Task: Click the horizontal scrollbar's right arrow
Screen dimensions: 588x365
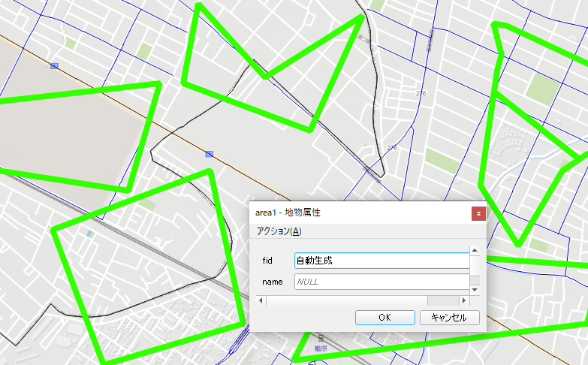Action: click(x=464, y=300)
